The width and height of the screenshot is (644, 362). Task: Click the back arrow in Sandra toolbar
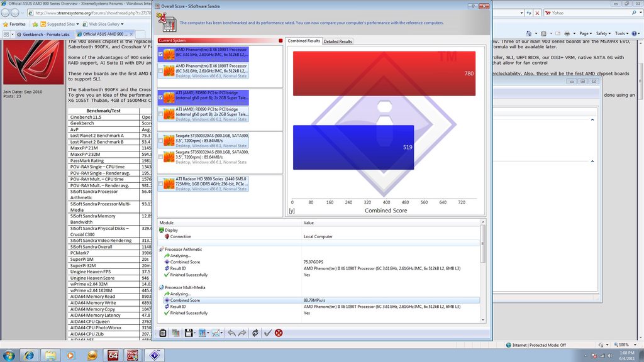pos(231,333)
